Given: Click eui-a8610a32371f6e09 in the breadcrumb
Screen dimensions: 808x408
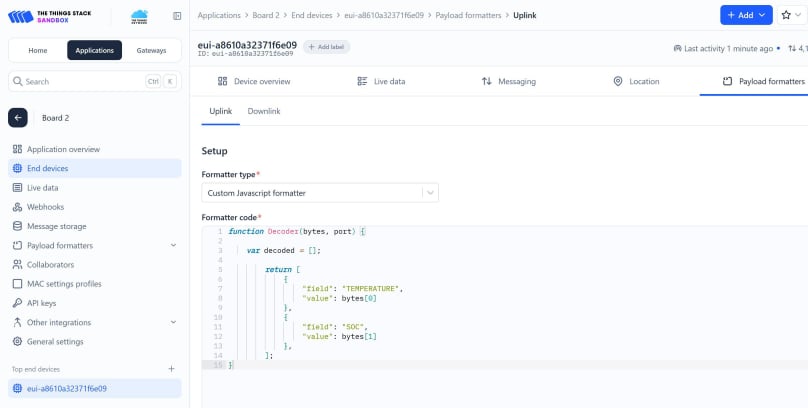Looking at the screenshot, I should tap(384, 15).
